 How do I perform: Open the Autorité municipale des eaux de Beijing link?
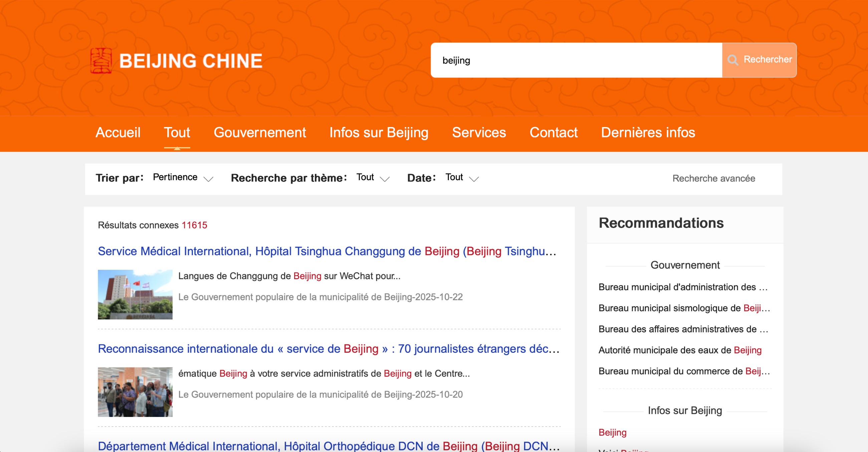pyautogui.click(x=680, y=350)
